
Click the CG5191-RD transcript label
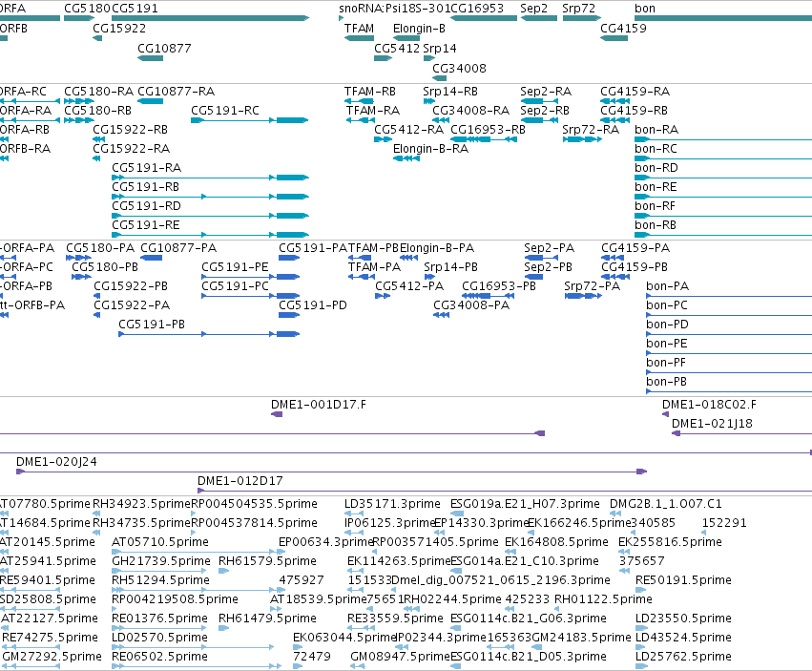(147, 206)
